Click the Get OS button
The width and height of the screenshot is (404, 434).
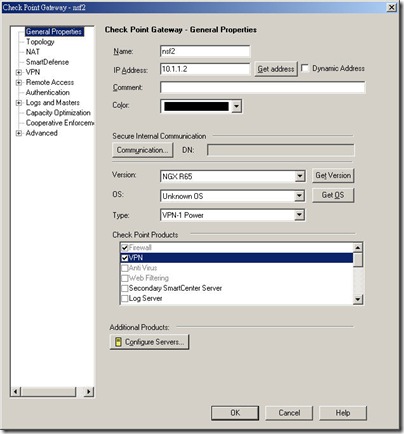(333, 195)
